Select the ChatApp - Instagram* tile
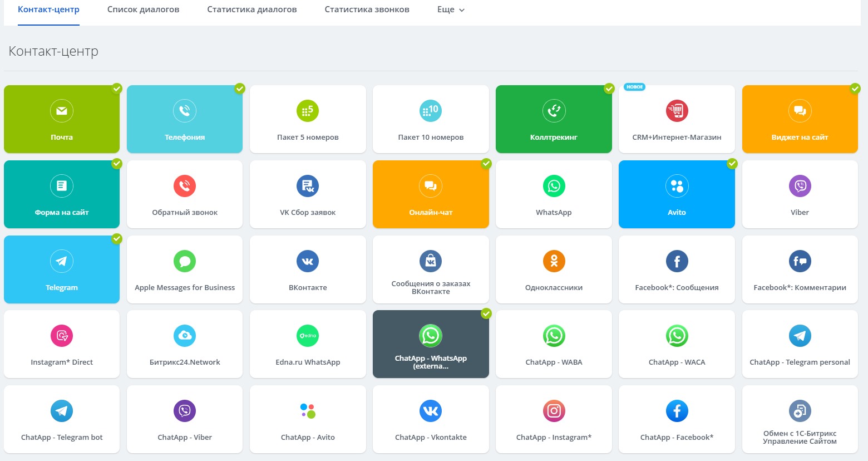Viewport: 868px width, 461px height. (554, 419)
